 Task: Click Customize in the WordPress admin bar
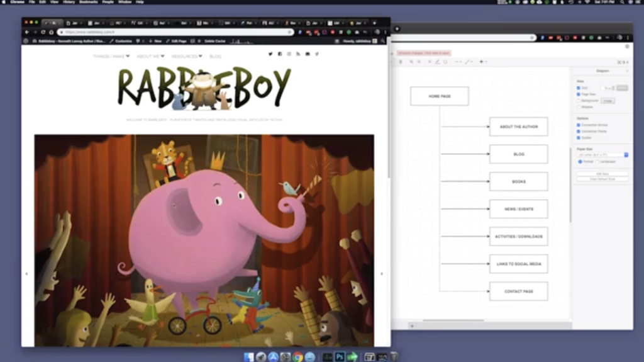tap(121, 41)
